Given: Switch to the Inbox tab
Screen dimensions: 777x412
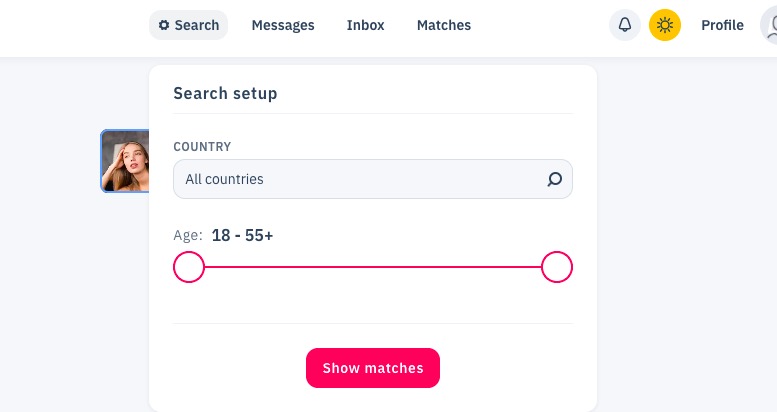Looking at the screenshot, I should 365,25.
